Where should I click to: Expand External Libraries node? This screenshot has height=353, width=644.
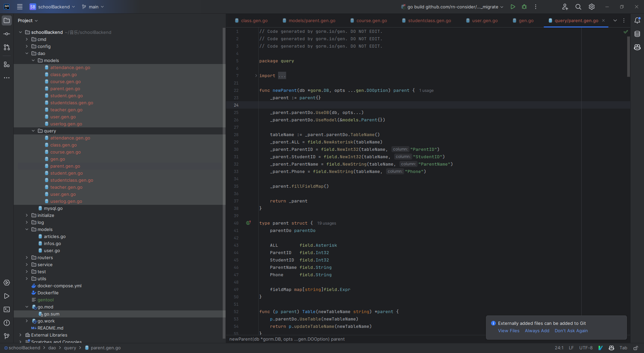[20, 335]
